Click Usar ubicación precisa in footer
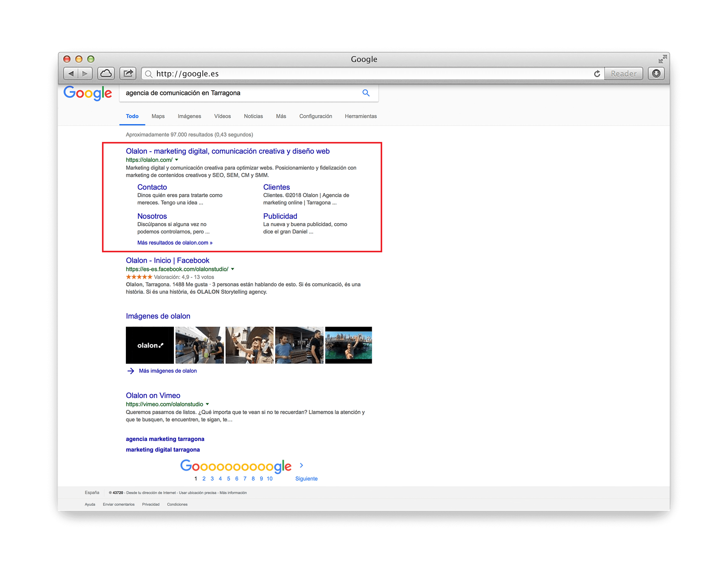 (198, 493)
